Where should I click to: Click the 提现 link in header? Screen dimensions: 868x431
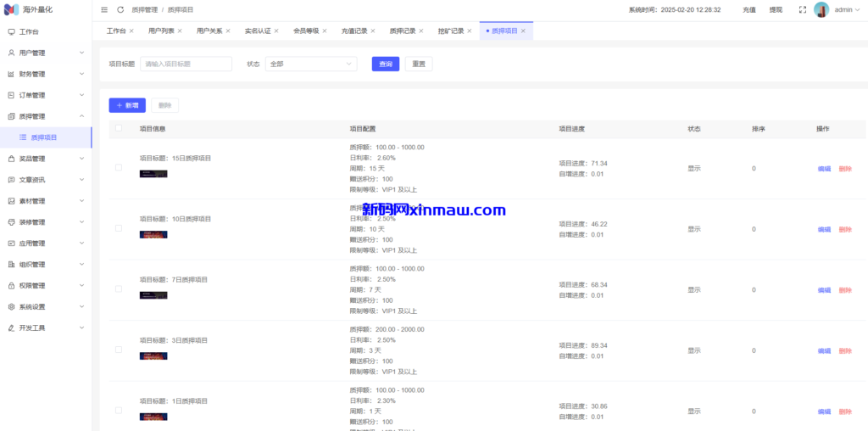(x=776, y=10)
